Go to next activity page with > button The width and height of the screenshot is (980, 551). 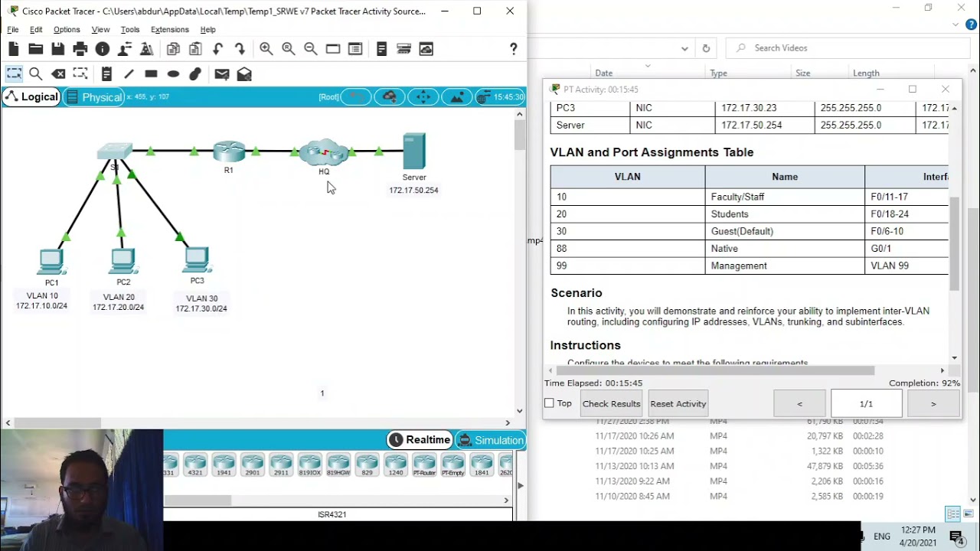pyautogui.click(x=933, y=403)
